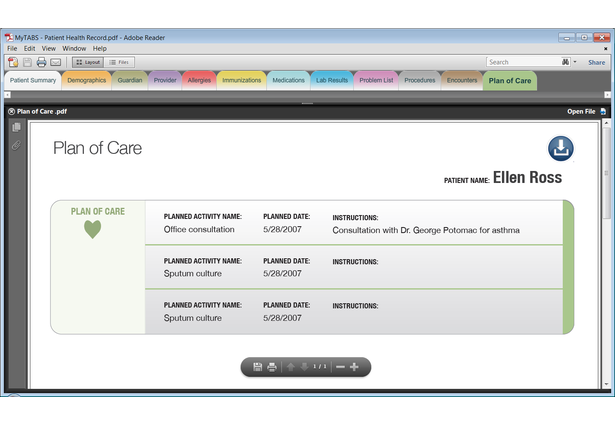Open the Edit menu
Image resolution: width=615 pixels, height=424 pixels.
[x=29, y=48]
